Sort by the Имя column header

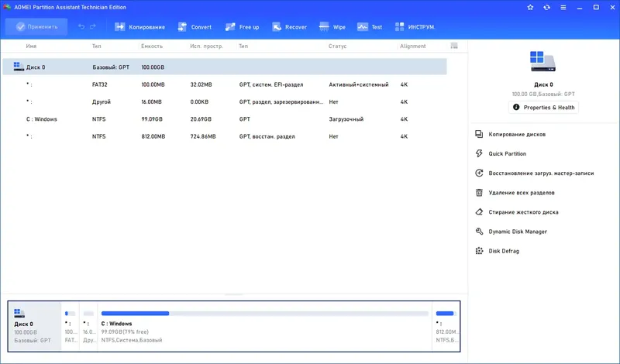pyautogui.click(x=31, y=46)
